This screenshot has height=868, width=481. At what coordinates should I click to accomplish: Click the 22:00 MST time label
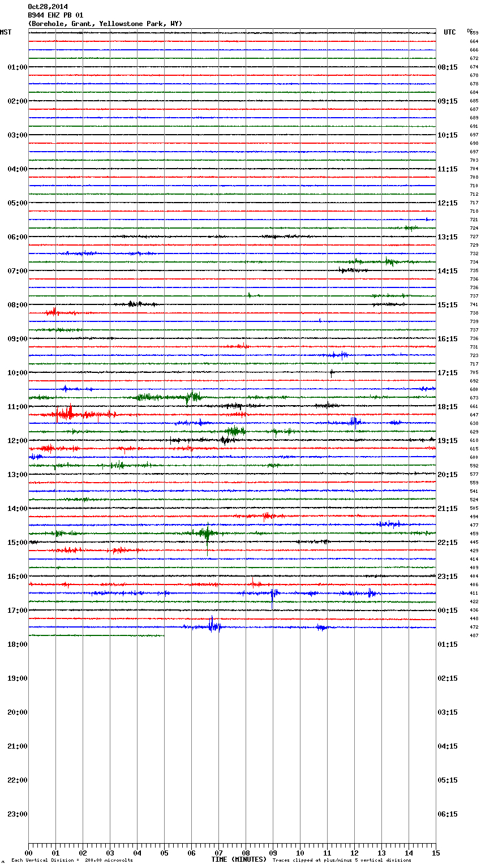[x=18, y=780]
